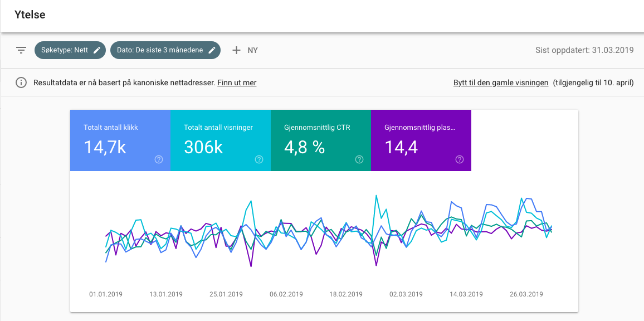Image resolution: width=644 pixels, height=321 pixels.
Task: Click the Sist oppdatert: 31.03.2019 text
Action: 585,50
